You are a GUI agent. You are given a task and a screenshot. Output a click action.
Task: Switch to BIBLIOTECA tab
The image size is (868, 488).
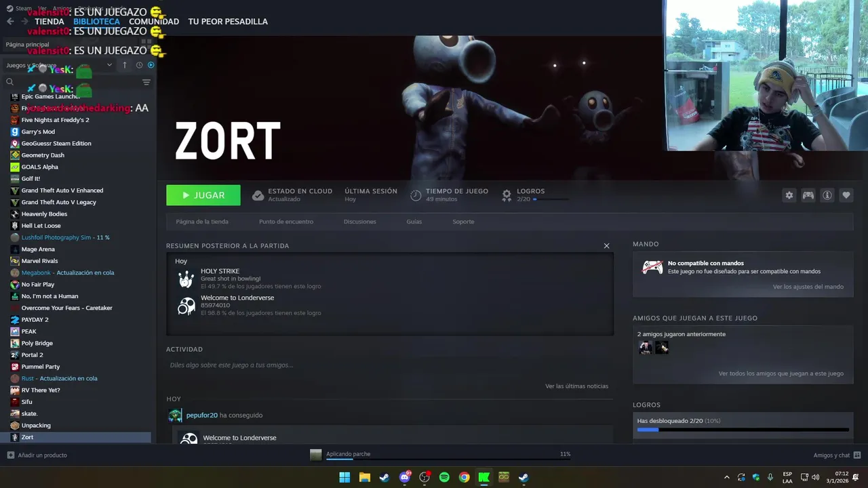point(96,22)
